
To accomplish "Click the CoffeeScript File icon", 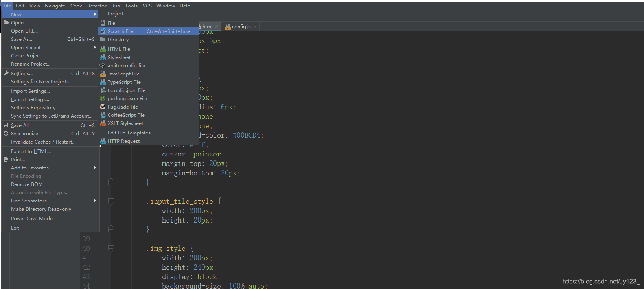I will tap(103, 115).
